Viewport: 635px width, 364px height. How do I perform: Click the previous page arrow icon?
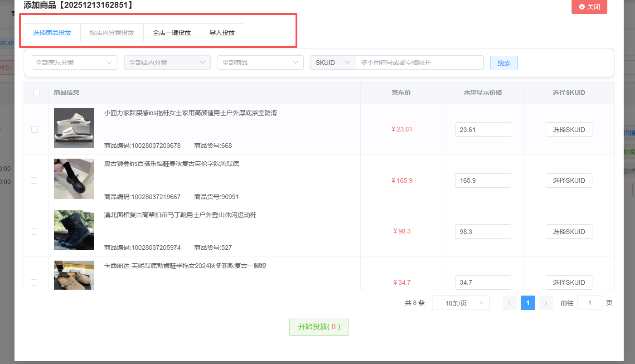510,303
